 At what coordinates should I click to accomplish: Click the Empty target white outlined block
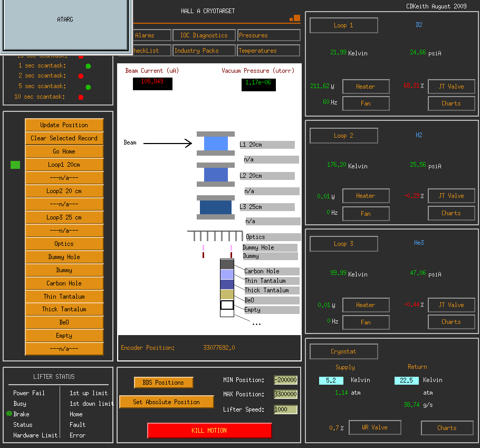pyautogui.click(x=227, y=304)
